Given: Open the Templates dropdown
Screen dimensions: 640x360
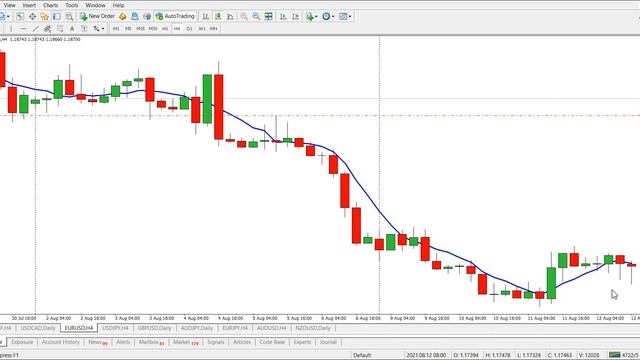Looking at the screenshot, I should click(345, 16).
